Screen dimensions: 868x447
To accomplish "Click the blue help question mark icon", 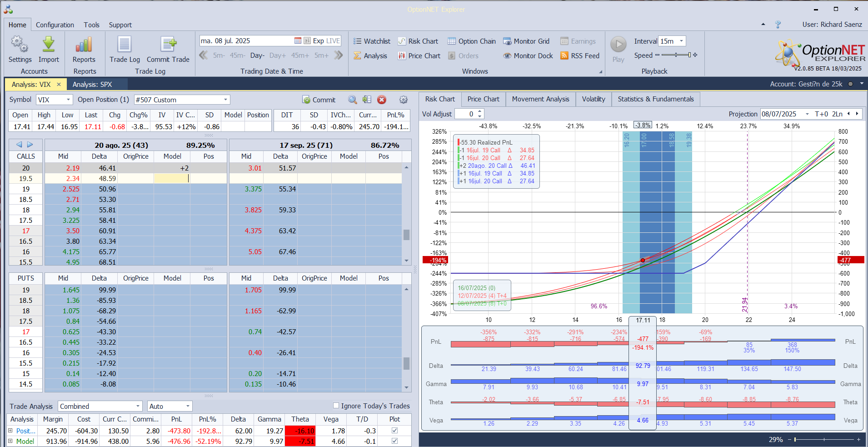I will (778, 25).
